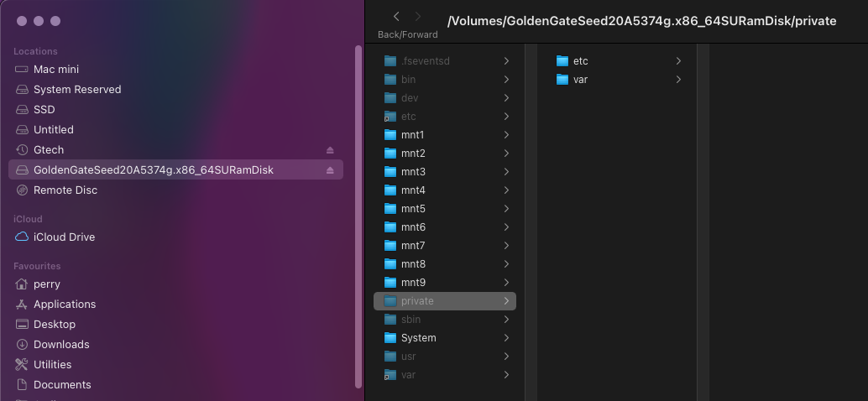Click the Forward arrow in the toolbar
The image size is (868, 401).
point(418,17)
